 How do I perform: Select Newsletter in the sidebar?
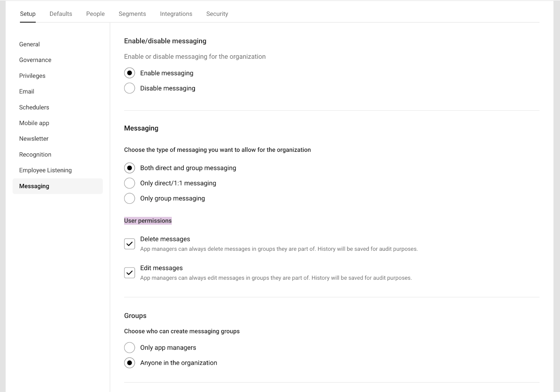[x=34, y=139]
